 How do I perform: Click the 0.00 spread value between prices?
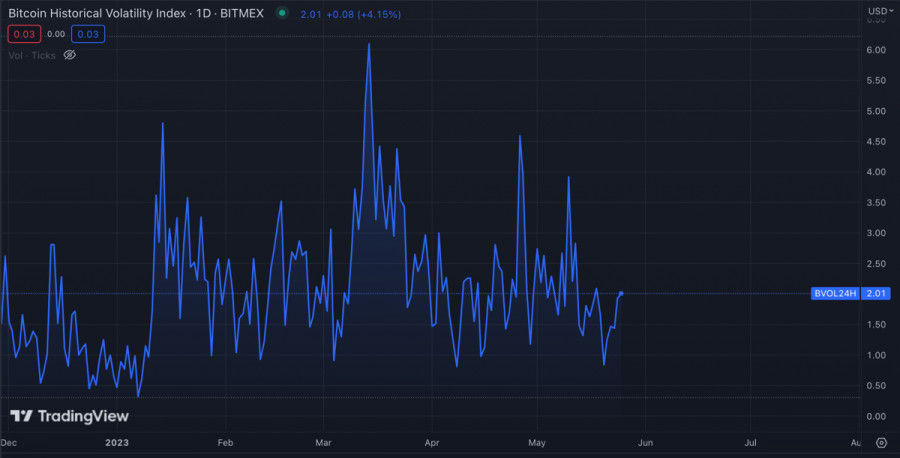click(56, 34)
